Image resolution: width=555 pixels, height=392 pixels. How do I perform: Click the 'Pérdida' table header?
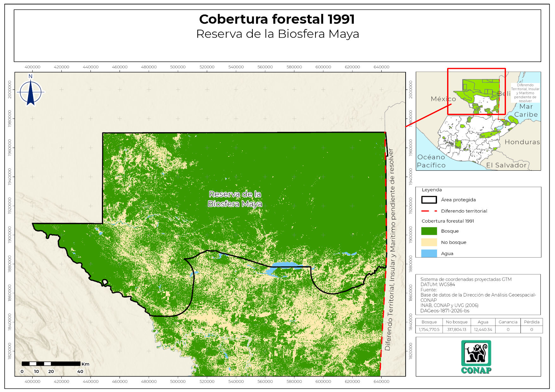click(x=532, y=322)
